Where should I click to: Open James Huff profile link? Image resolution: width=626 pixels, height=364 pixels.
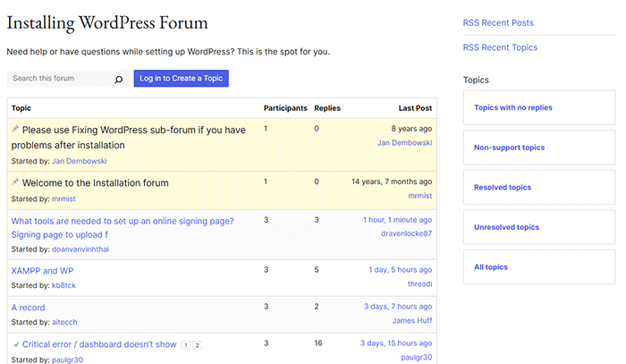point(412,321)
